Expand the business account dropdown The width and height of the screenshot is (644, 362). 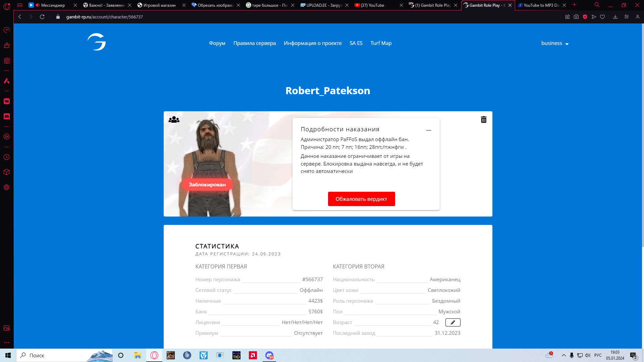coord(555,43)
